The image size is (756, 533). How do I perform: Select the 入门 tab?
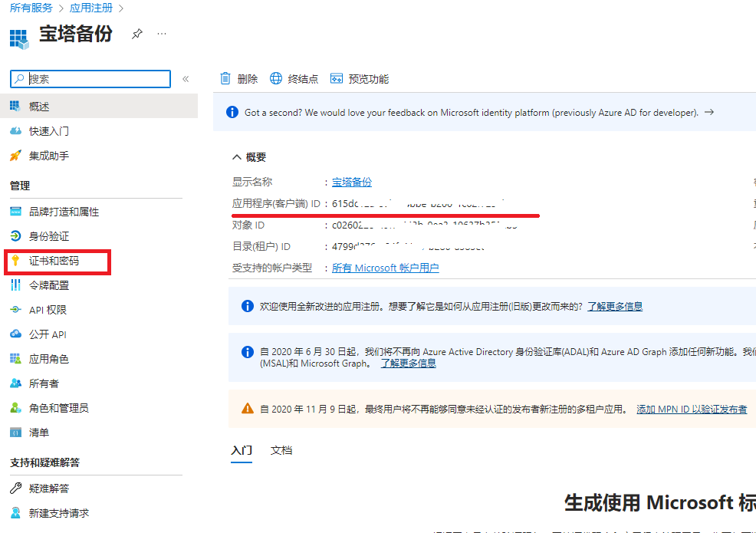[x=242, y=450]
